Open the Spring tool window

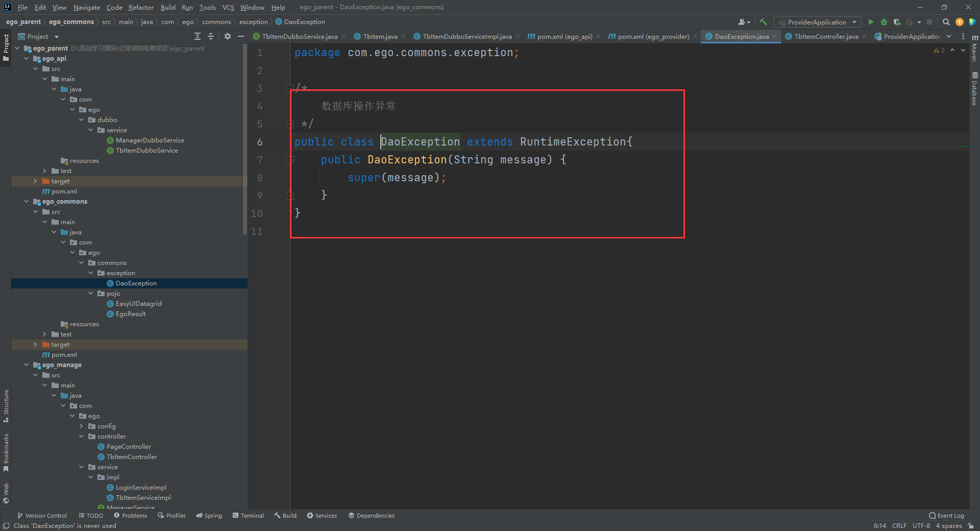[209, 516]
